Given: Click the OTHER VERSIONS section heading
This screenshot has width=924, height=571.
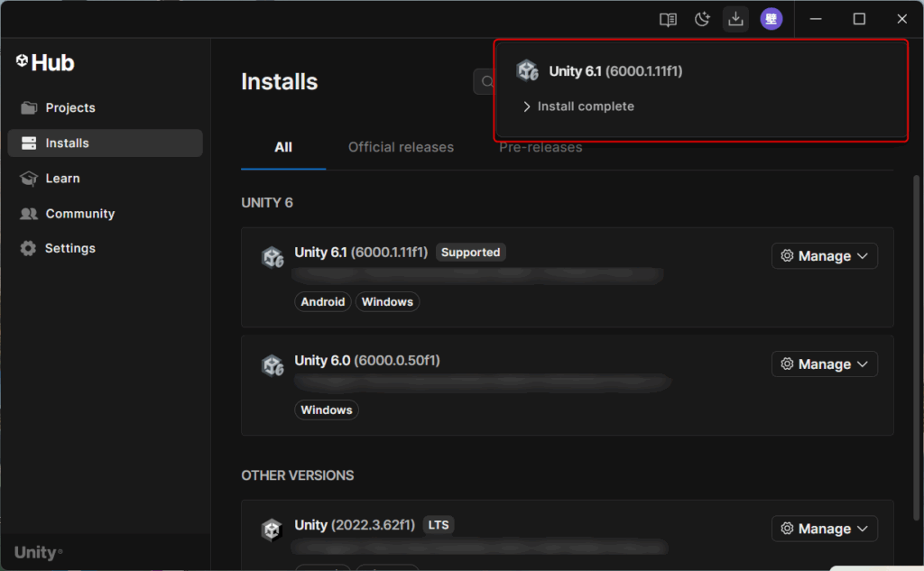Looking at the screenshot, I should (298, 475).
